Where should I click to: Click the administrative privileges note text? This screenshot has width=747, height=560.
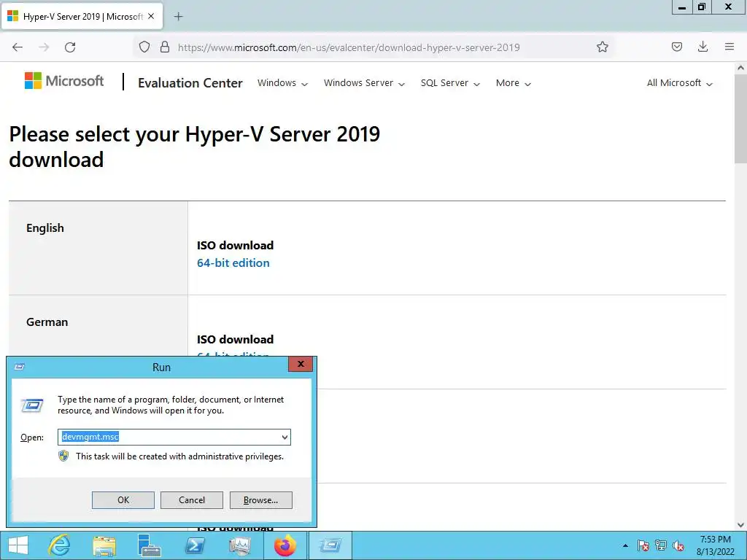179,456
